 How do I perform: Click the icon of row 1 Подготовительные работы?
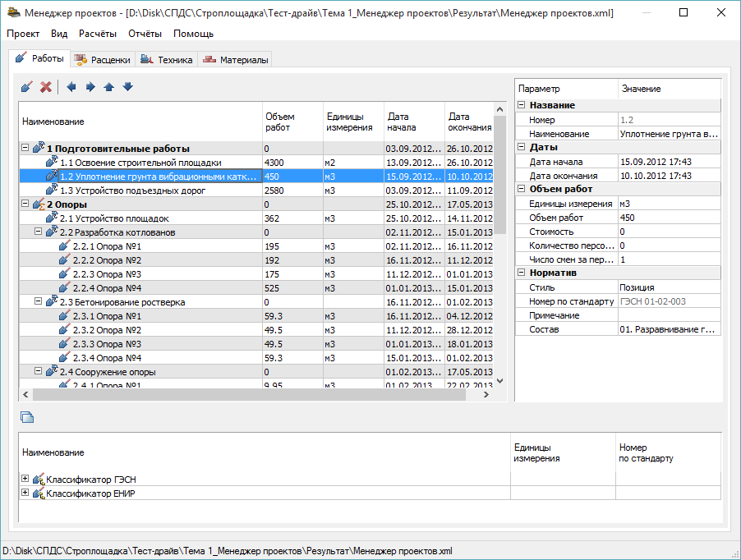tap(39, 148)
